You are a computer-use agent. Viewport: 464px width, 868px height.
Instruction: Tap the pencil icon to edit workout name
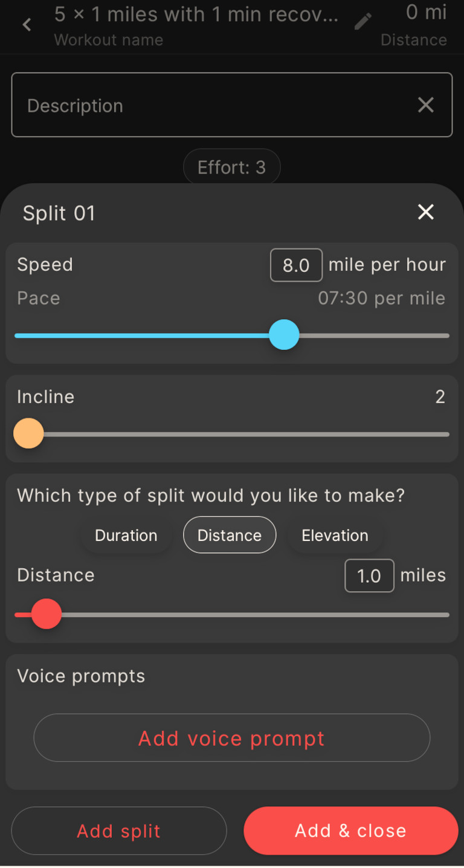click(x=363, y=21)
